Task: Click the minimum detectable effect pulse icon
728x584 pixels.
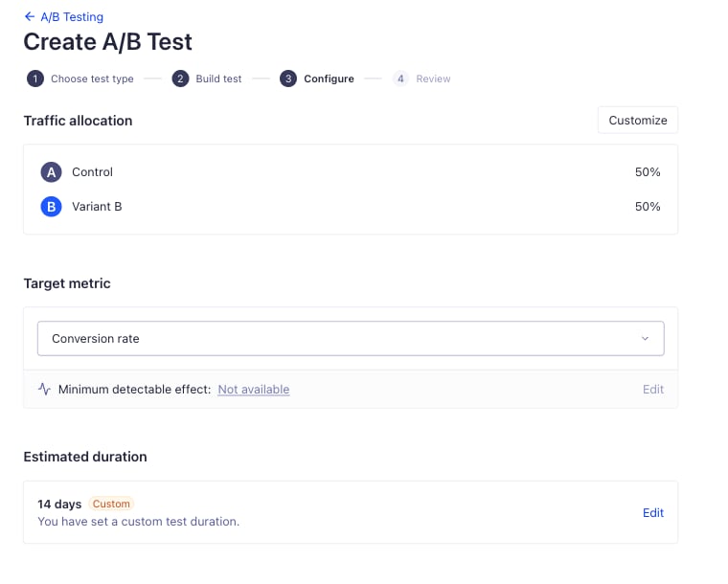Action: pos(44,390)
